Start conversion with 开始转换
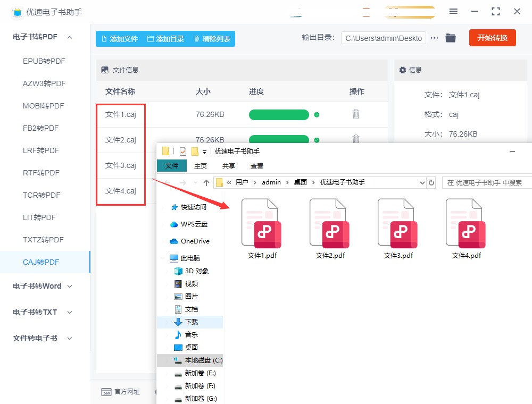The height and width of the screenshot is (404, 532). click(492, 38)
